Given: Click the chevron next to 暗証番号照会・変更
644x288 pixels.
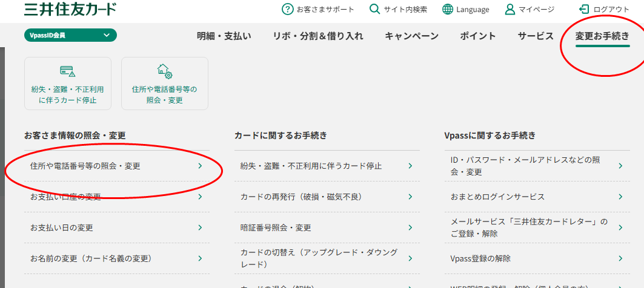Looking at the screenshot, I should coord(410,227).
